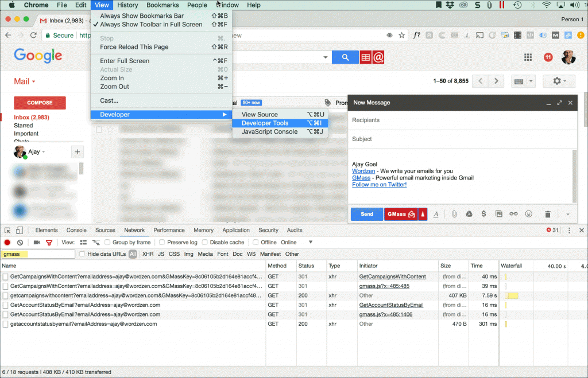Toggle capture screenshots camera icon

[36, 243]
